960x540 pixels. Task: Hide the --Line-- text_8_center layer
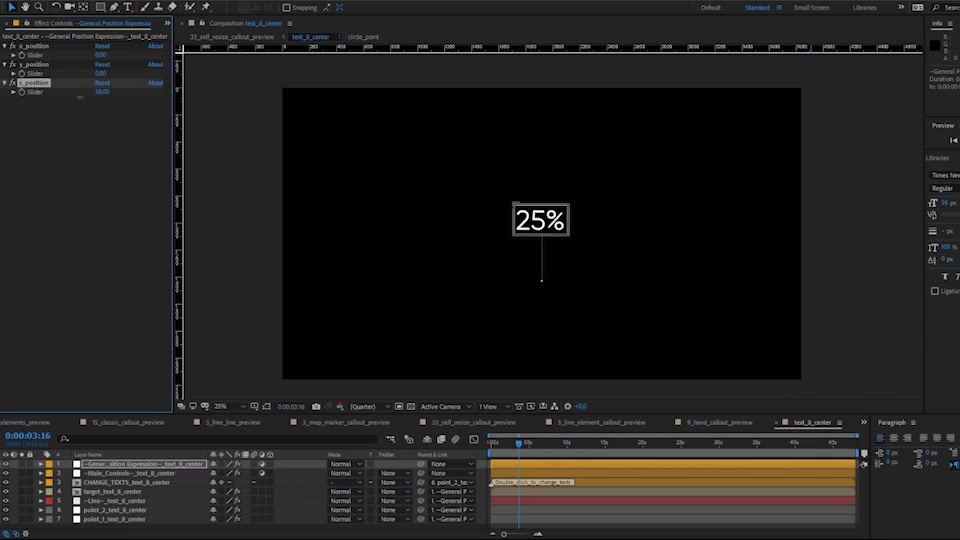(x=6, y=501)
